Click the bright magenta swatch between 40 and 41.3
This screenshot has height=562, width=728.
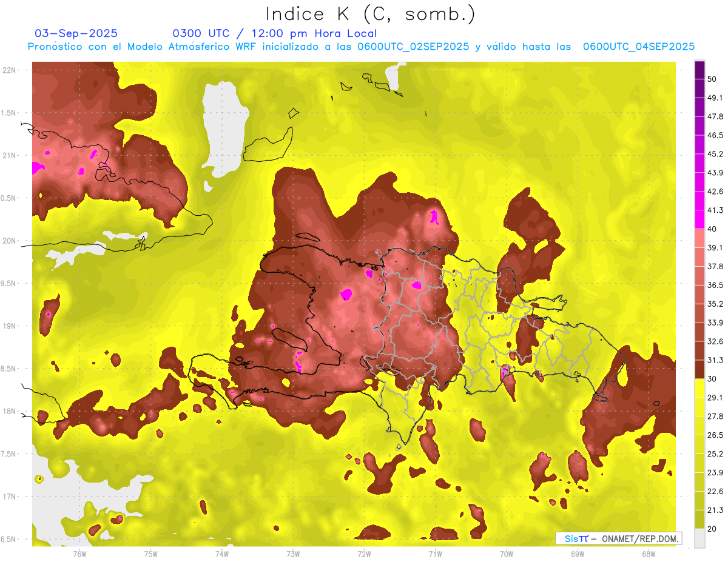click(699, 219)
